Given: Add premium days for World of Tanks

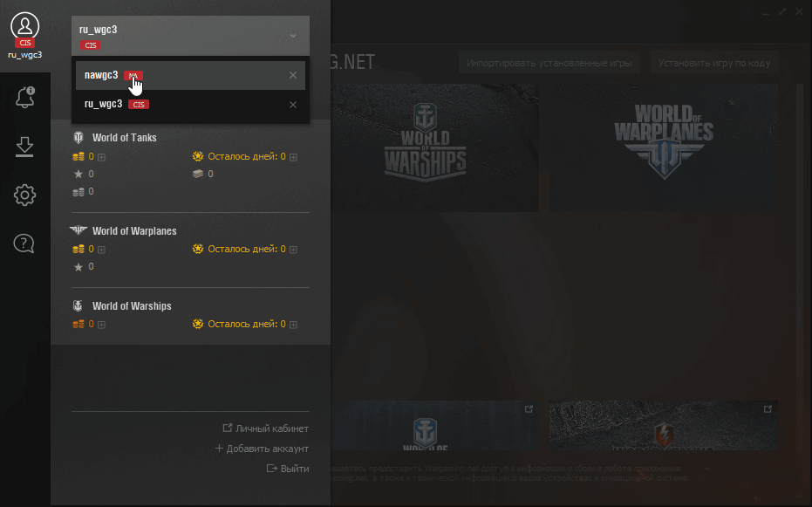Looking at the screenshot, I should (293, 157).
